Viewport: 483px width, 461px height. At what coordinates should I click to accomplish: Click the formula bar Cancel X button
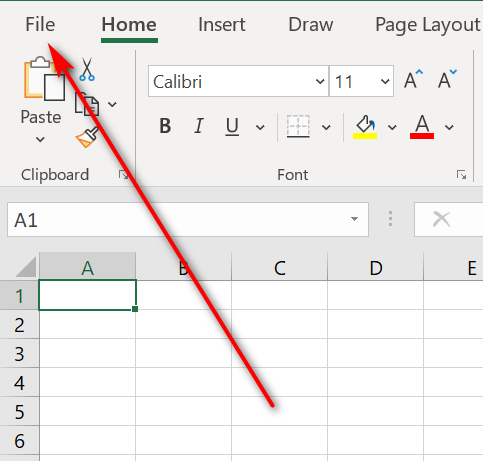coord(441,219)
